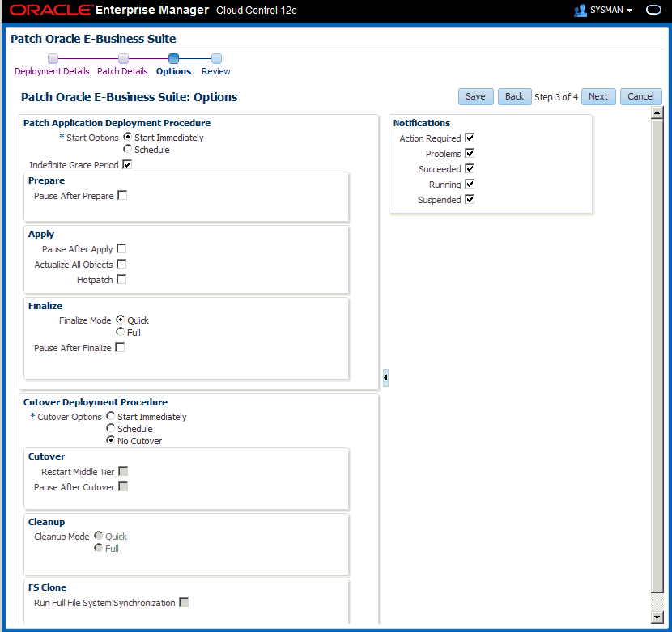The height and width of the screenshot is (632, 672).
Task: Select Start Immediately for Cutover Options
Action: (111, 416)
